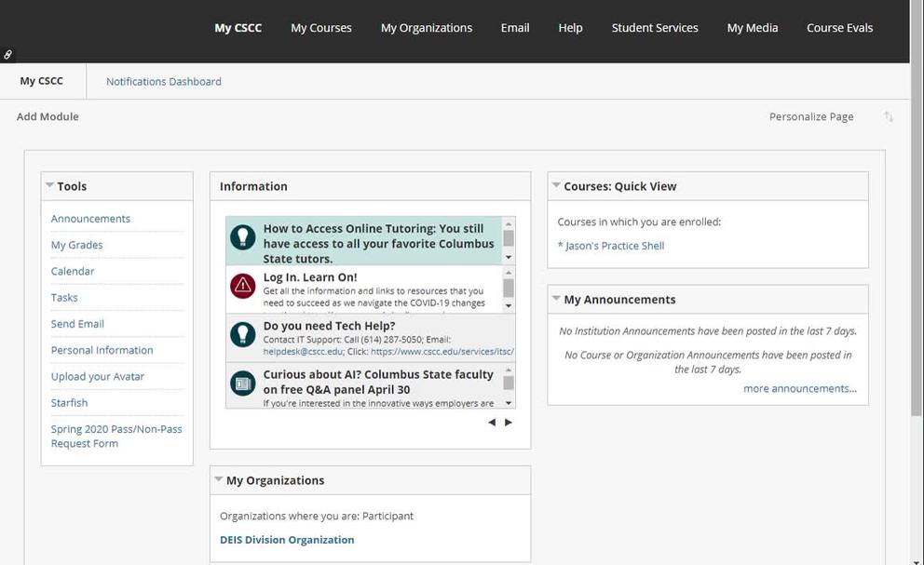The image size is (924, 565).
Task: Click the newspaper icon beside AI panel
Action: 243,383
